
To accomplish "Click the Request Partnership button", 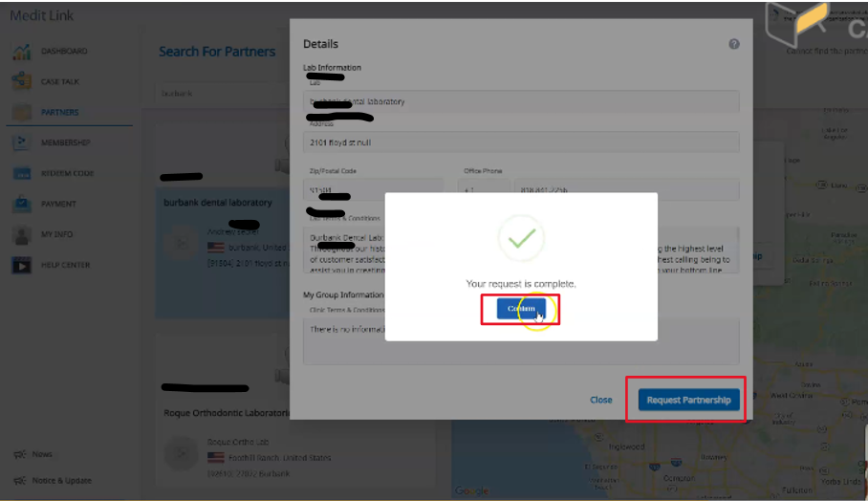I will point(688,400).
